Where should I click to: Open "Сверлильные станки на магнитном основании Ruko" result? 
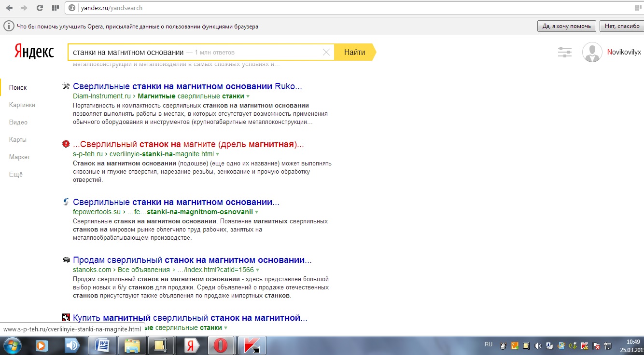(187, 86)
